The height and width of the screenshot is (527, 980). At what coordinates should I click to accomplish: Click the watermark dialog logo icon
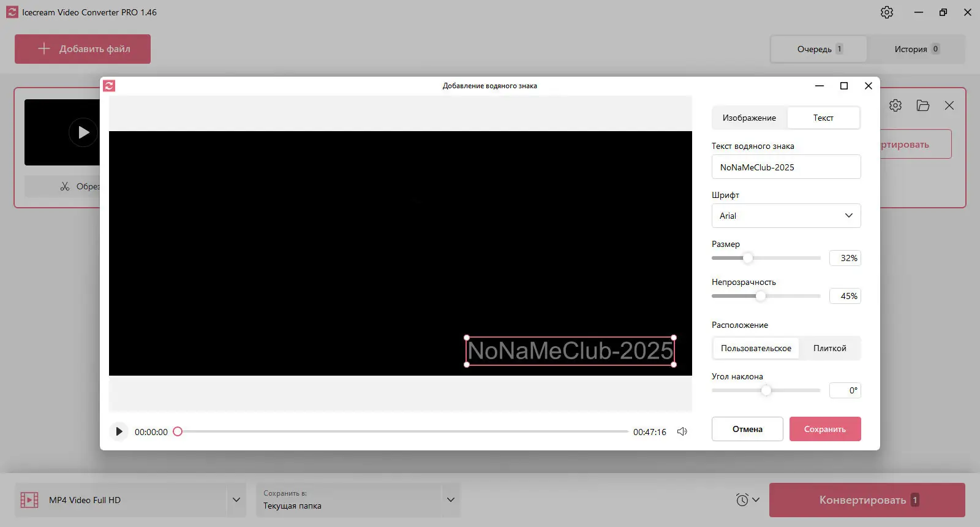[109, 86]
